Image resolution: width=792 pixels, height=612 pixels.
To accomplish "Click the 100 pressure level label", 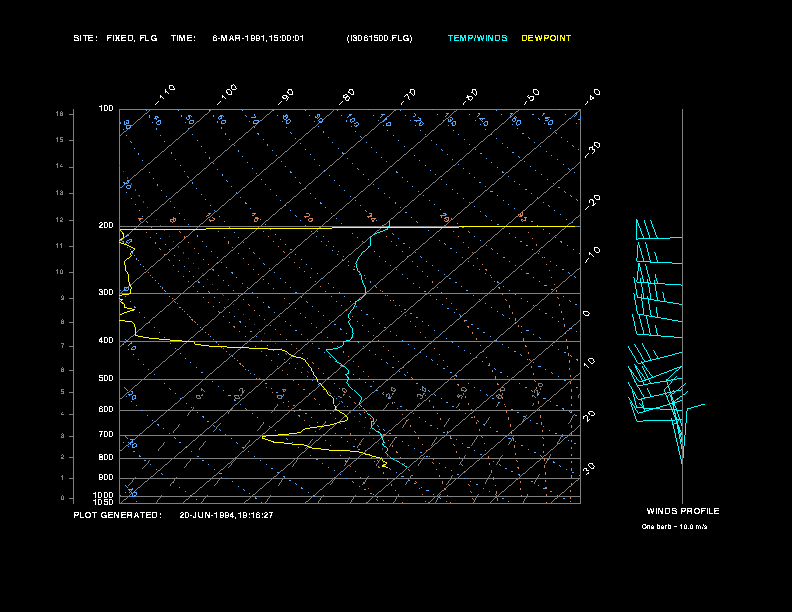I will 106,108.
